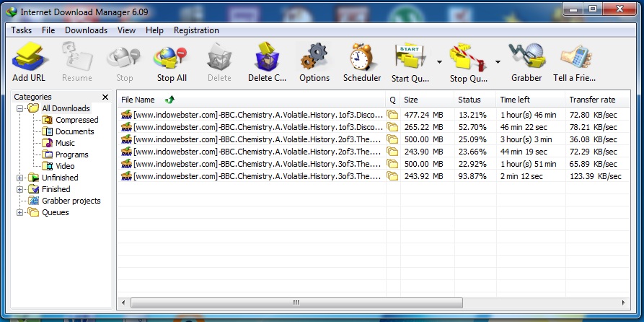This screenshot has height=322, width=644.
Task: Open the Stop Queue dropdown arrow
Action: 498,62
